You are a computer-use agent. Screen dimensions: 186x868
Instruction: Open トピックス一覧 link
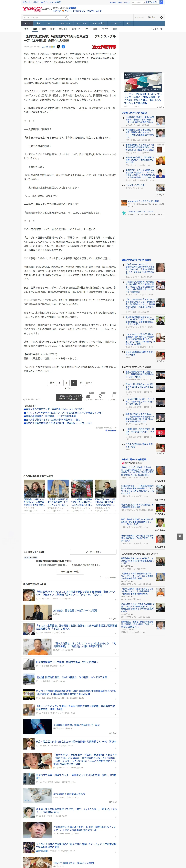click(155, 29)
